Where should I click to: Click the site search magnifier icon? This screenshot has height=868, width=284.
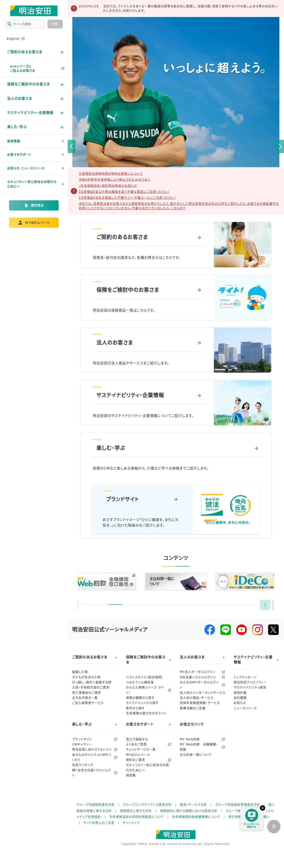[x=10, y=24]
